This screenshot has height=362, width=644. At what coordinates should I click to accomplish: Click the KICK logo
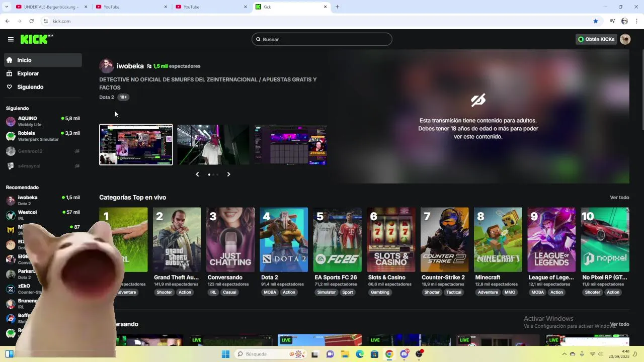(37, 39)
